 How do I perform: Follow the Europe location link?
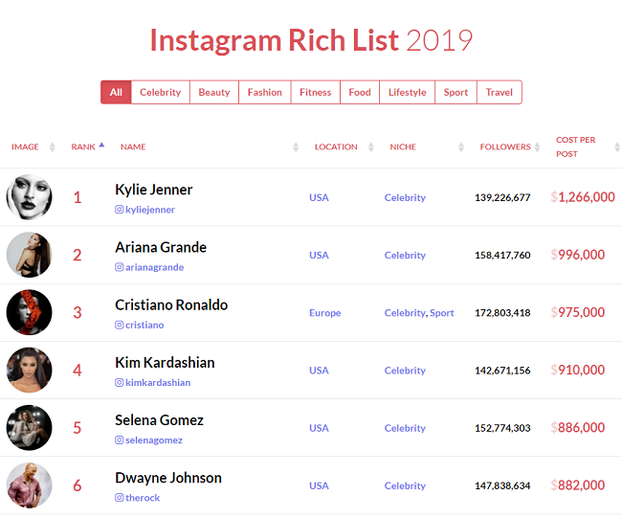click(325, 313)
